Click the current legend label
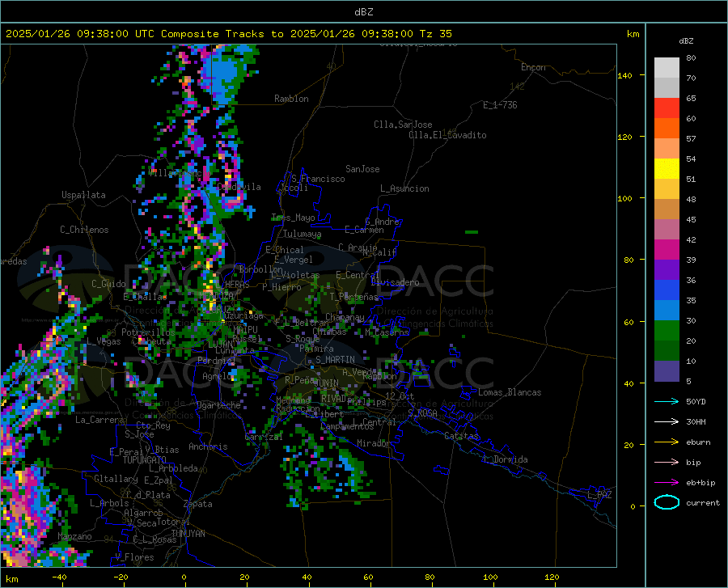This screenshot has height=588, width=728. 703,502
